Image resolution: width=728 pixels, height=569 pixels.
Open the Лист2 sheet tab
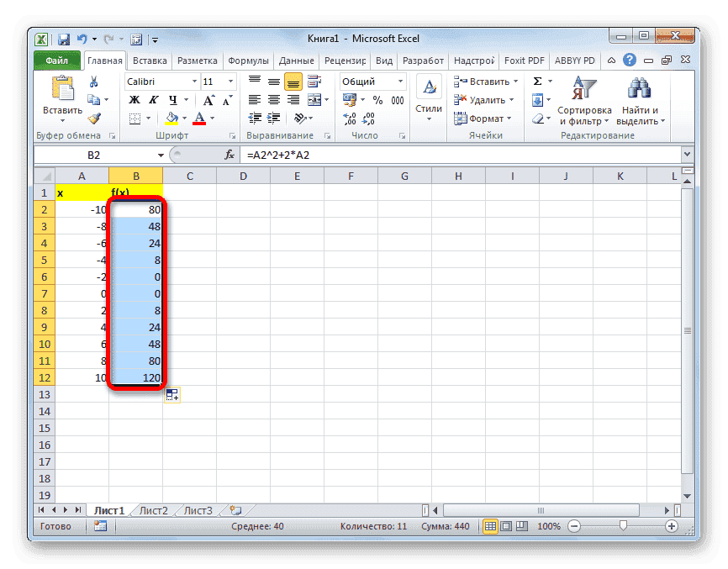click(153, 509)
